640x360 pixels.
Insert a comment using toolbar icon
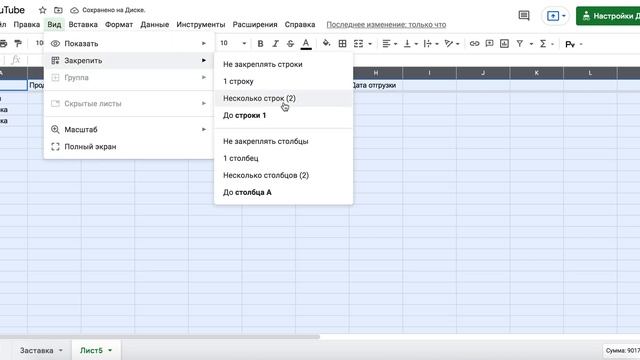click(489, 43)
